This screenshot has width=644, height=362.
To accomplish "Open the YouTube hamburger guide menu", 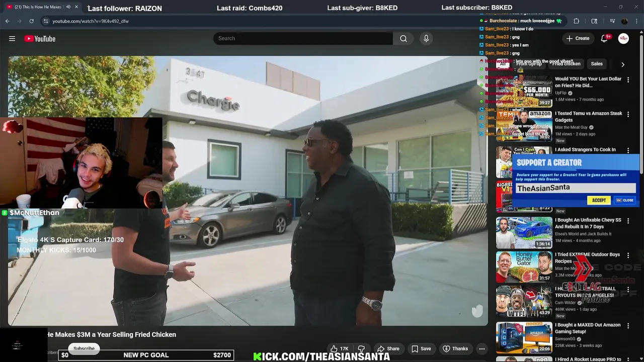I will pyautogui.click(x=12, y=39).
